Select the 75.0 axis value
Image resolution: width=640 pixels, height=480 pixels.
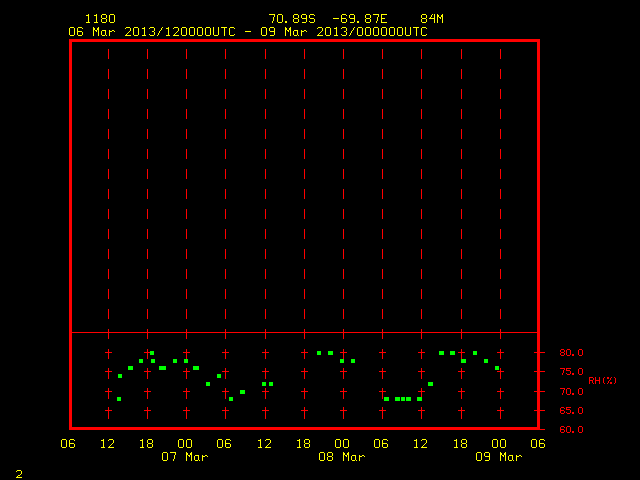click(x=571, y=372)
